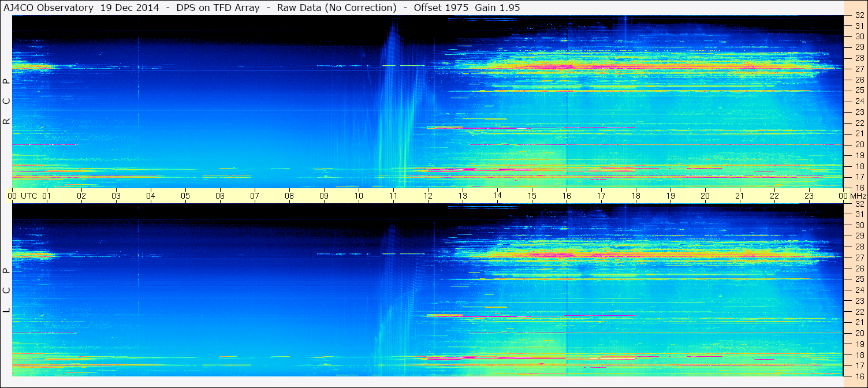
Task: Click the 09 hour marker on the time axis
Action: tap(324, 196)
